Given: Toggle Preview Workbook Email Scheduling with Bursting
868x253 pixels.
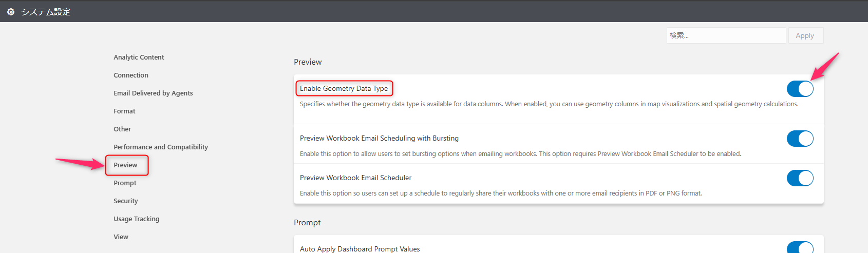Looking at the screenshot, I should pyautogui.click(x=800, y=139).
